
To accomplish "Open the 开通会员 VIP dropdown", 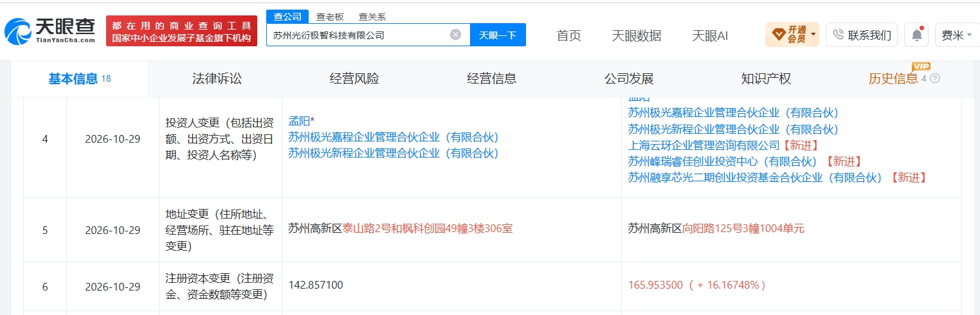I will pyautogui.click(x=792, y=35).
